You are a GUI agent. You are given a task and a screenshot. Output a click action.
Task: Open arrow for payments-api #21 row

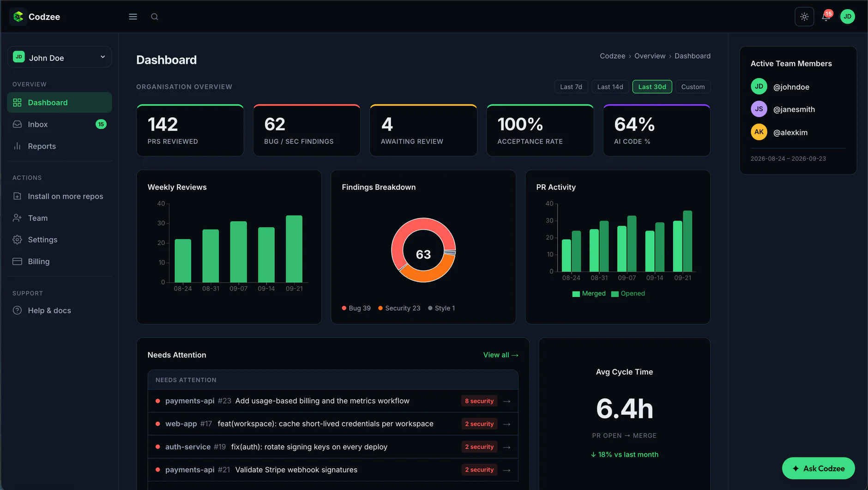point(506,470)
